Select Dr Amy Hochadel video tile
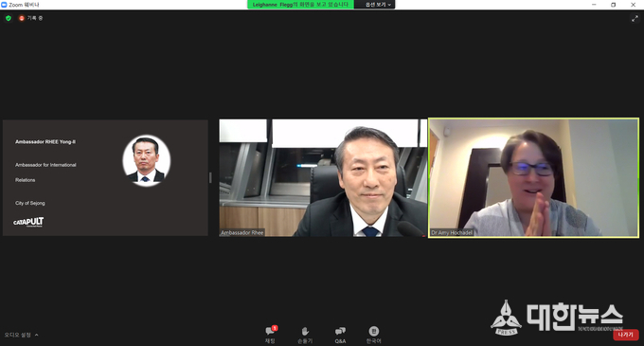644x346 pixels. 533,178
